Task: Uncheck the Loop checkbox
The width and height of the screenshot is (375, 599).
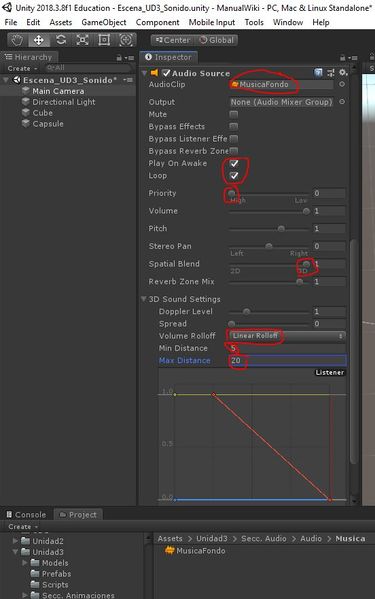Action: (x=234, y=175)
